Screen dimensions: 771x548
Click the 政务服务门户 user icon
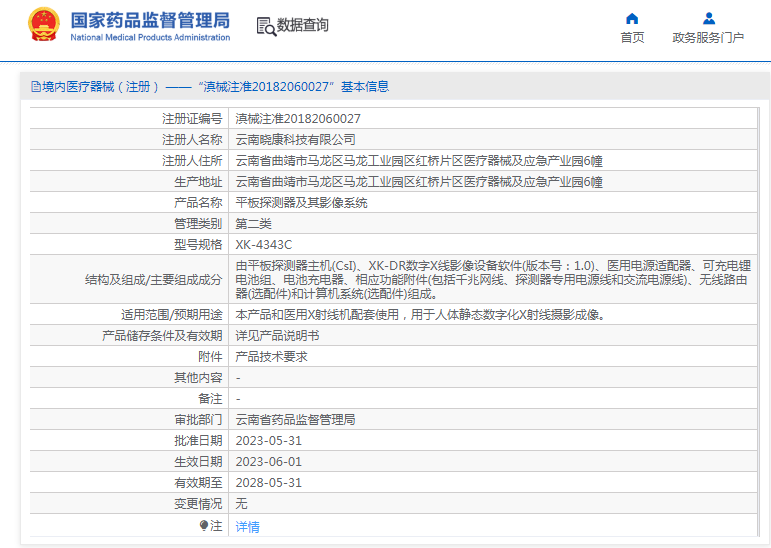pyautogui.click(x=709, y=19)
